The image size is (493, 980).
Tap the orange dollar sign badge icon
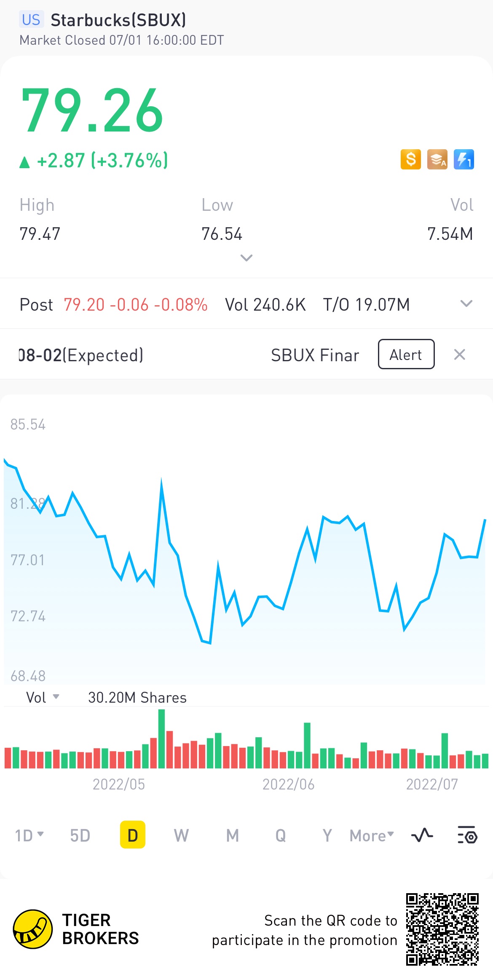click(x=410, y=160)
